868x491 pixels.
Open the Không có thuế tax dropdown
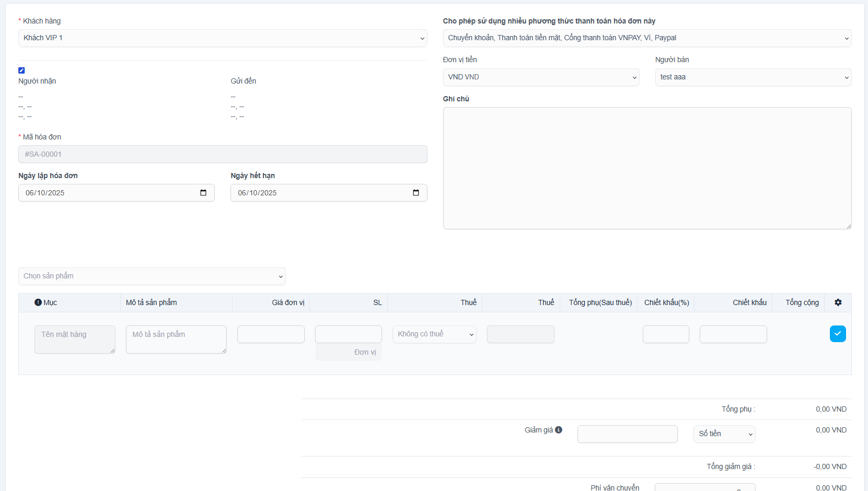[x=434, y=334]
